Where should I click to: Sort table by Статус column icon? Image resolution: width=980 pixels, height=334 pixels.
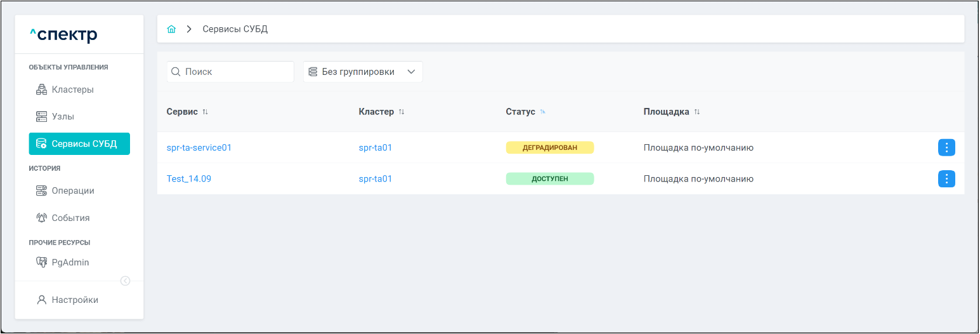coord(543,112)
